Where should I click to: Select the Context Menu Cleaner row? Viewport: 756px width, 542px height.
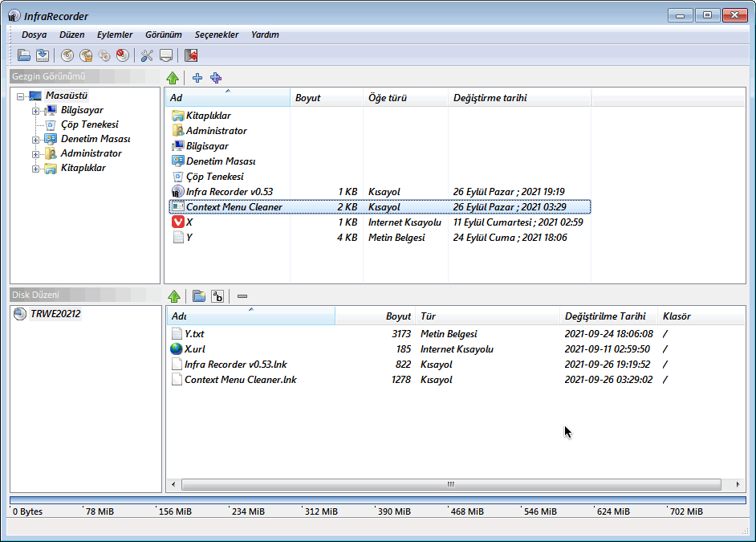[380, 207]
